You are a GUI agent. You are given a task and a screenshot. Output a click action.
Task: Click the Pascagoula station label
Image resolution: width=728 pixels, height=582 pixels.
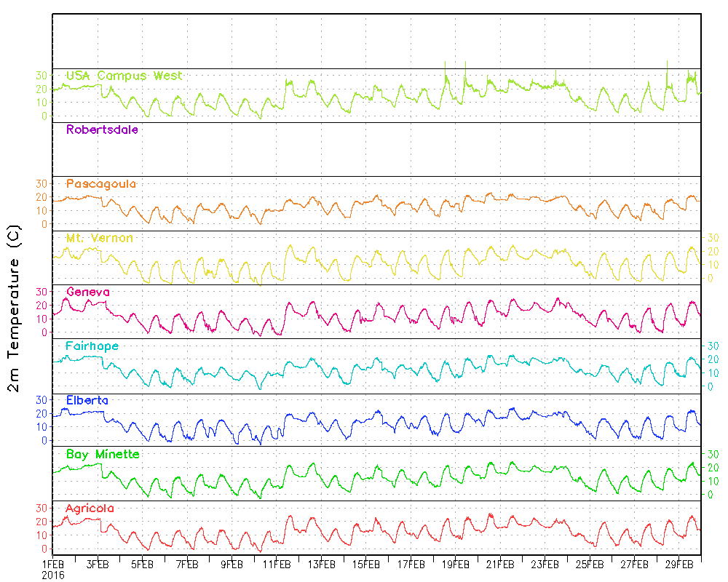101,183
